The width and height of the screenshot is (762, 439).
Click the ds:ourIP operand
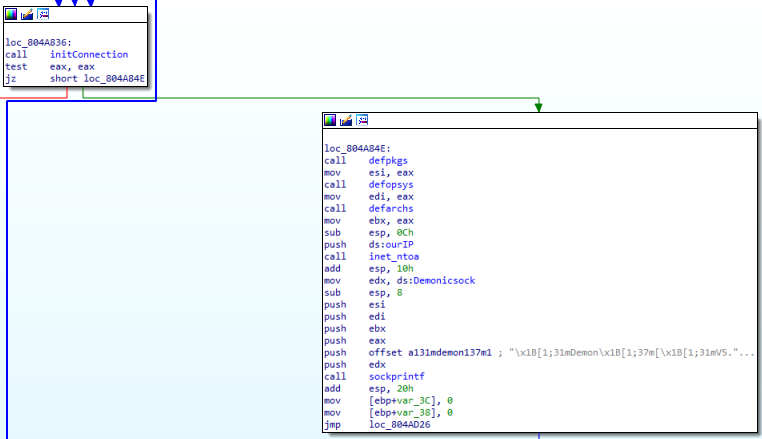coord(391,245)
